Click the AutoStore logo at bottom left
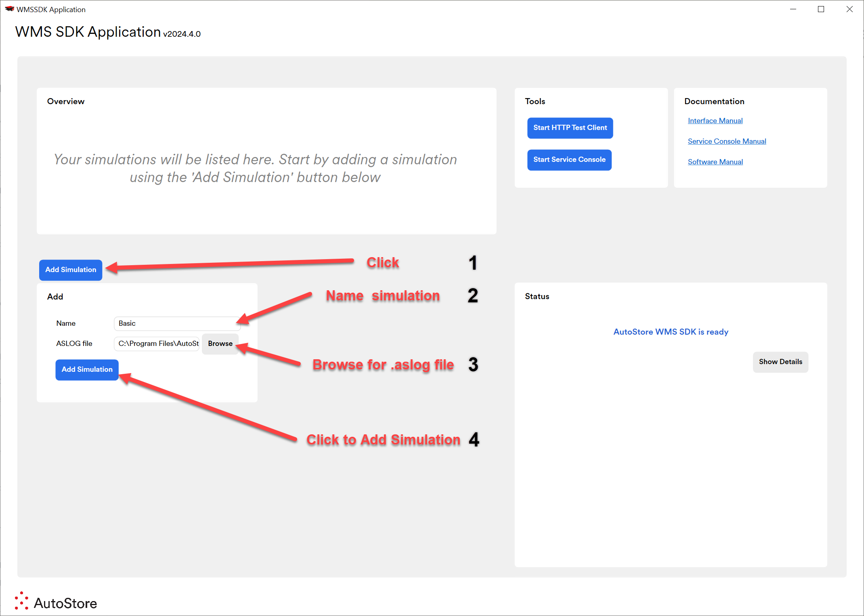 click(56, 601)
